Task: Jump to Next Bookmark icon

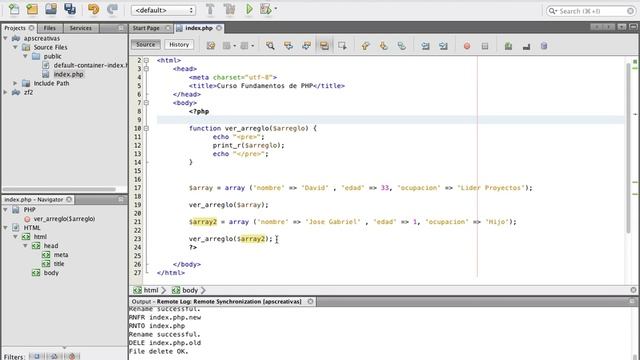Action: 384,46
